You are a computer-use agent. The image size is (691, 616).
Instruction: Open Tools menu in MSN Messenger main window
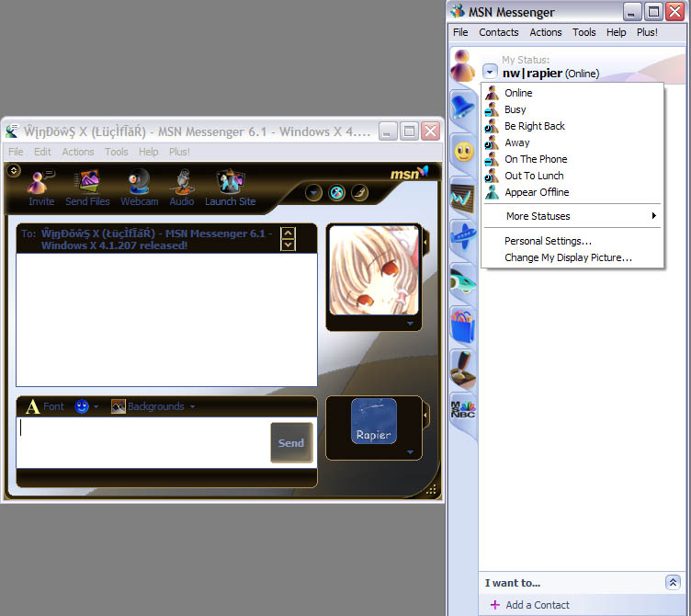583,32
